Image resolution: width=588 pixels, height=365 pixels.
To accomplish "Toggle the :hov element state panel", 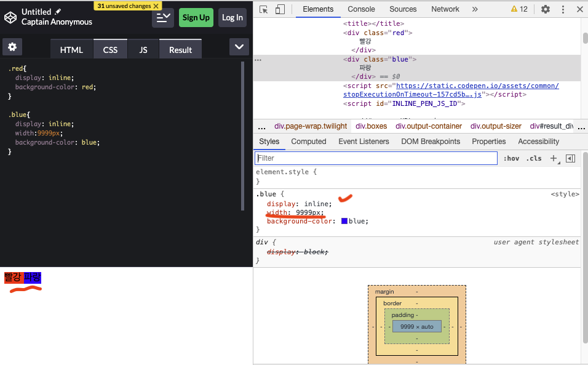I will click(x=511, y=158).
